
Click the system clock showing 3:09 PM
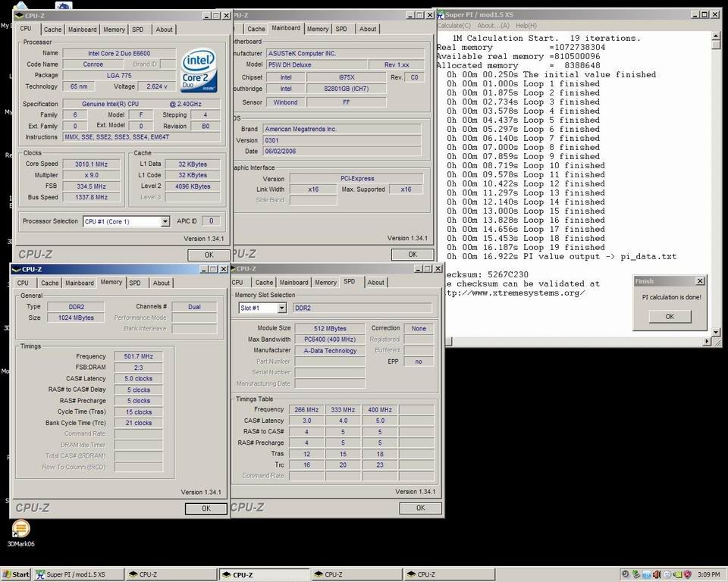[x=708, y=574]
